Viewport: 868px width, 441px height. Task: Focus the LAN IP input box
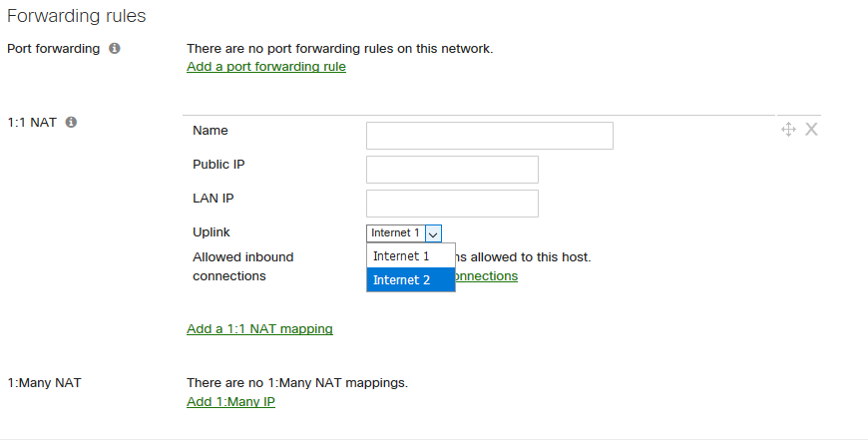pos(452,204)
